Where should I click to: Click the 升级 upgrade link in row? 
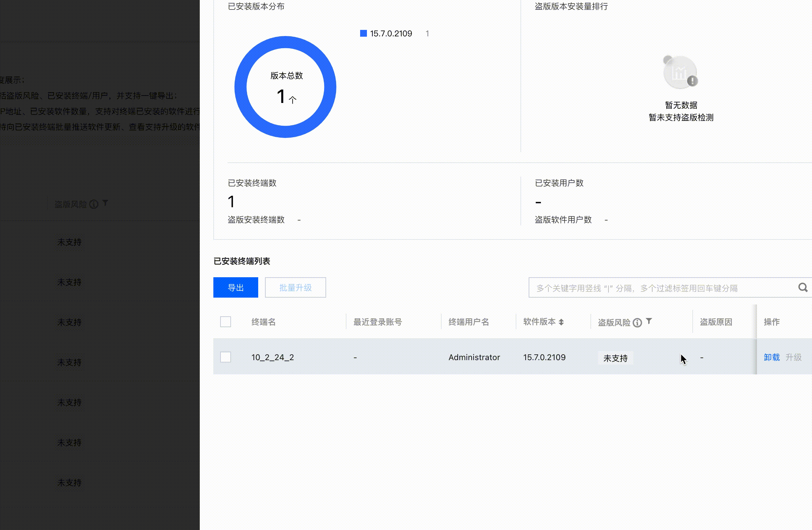pos(793,357)
